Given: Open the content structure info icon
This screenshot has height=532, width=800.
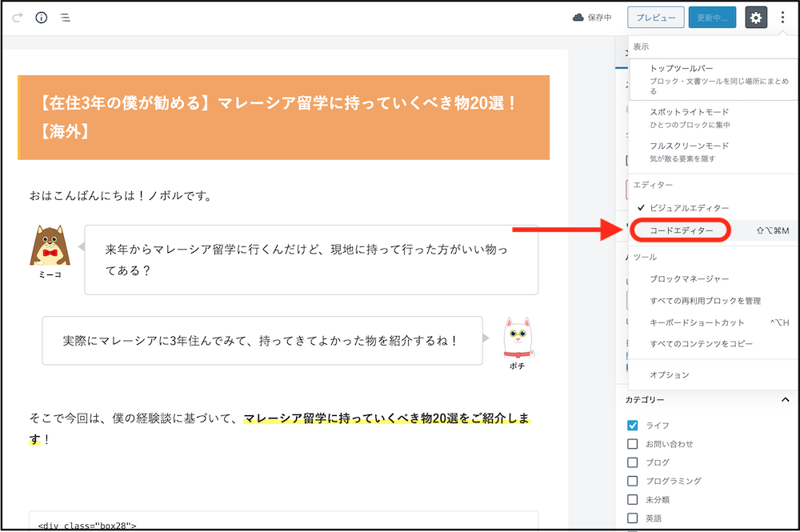Looking at the screenshot, I should coord(42,18).
